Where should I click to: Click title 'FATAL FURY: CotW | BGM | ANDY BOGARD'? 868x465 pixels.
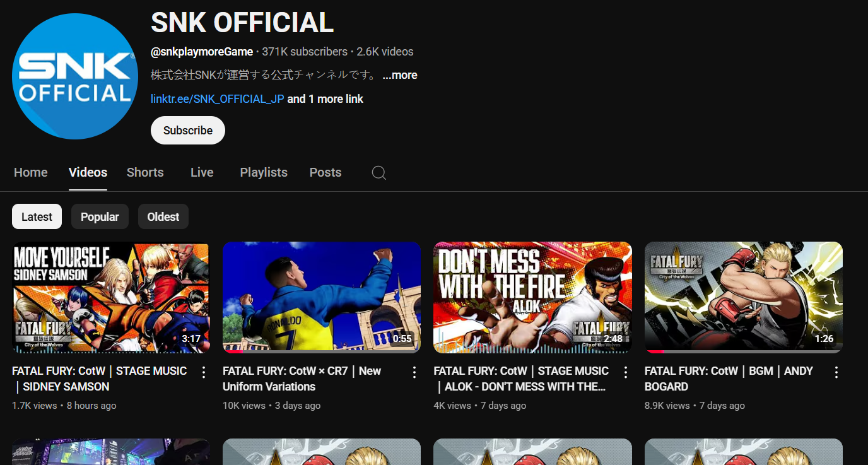tap(729, 379)
